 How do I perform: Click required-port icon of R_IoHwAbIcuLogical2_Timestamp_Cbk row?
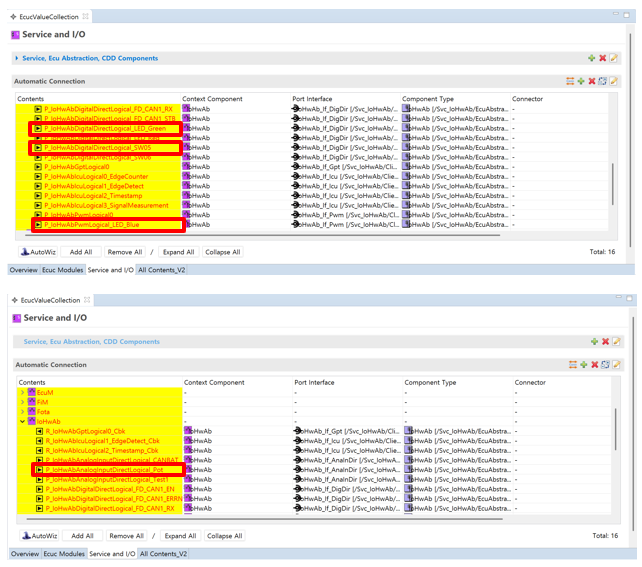tap(39, 450)
